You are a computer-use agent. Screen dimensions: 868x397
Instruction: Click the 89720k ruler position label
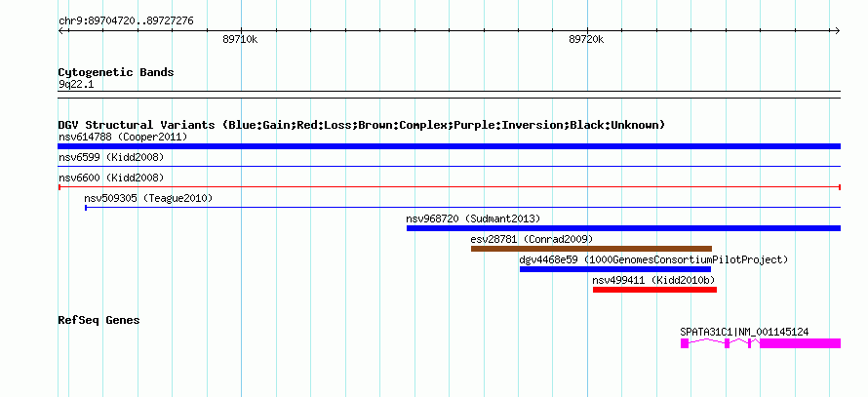click(x=586, y=40)
